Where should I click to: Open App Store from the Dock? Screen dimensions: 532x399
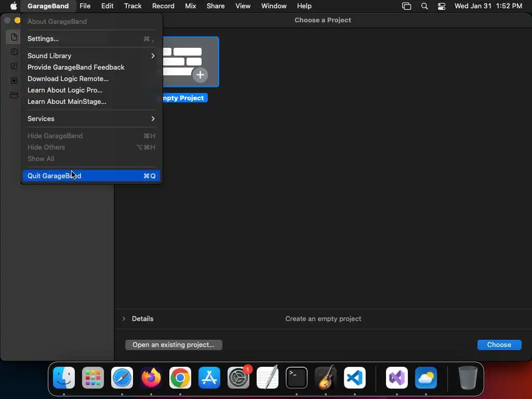point(209,378)
